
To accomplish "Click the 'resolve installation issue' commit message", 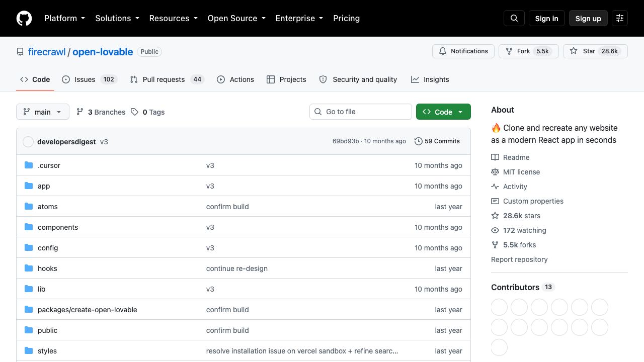I will point(302,351).
